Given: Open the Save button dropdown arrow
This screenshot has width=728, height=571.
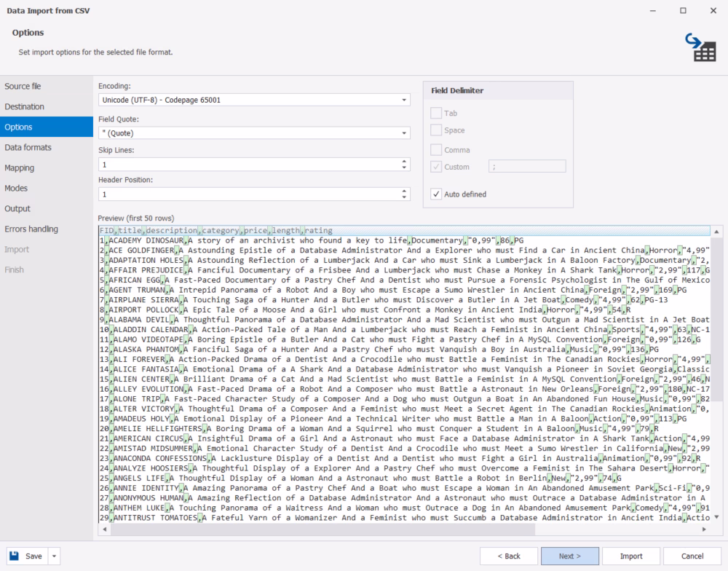Looking at the screenshot, I should [54, 556].
